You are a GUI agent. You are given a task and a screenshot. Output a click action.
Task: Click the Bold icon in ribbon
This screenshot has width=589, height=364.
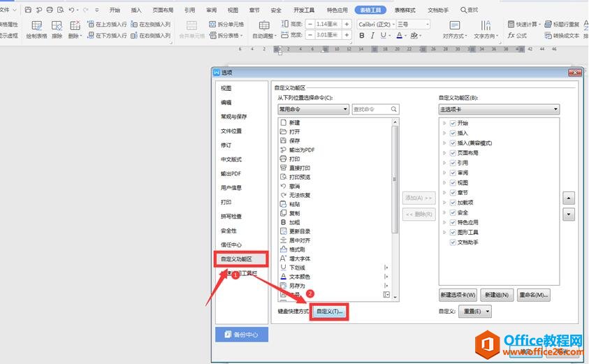tap(362, 35)
